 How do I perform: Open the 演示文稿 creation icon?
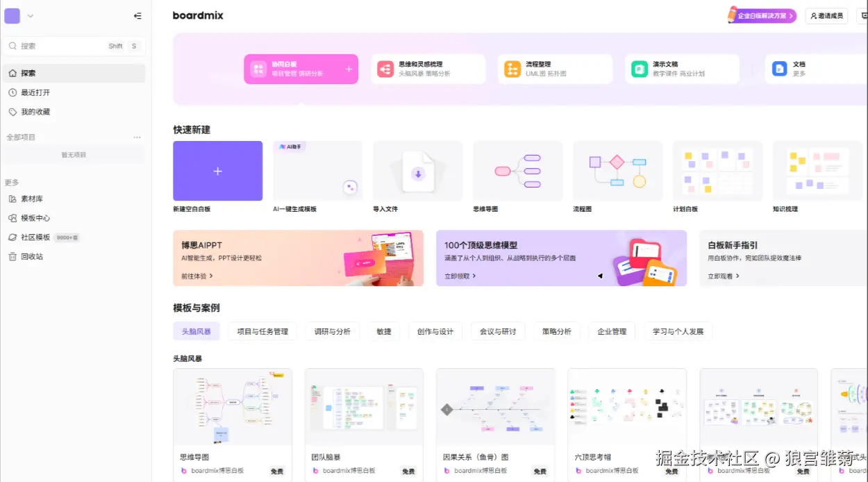[639, 69]
